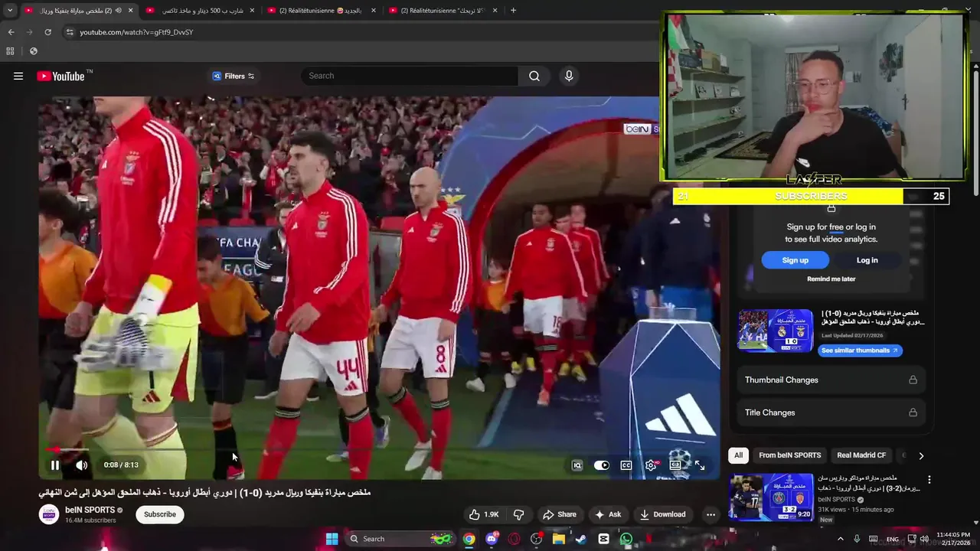Click the YouTube search magnifier button
The height and width of the screenshot is (551, 980).
tap(534, 76)
